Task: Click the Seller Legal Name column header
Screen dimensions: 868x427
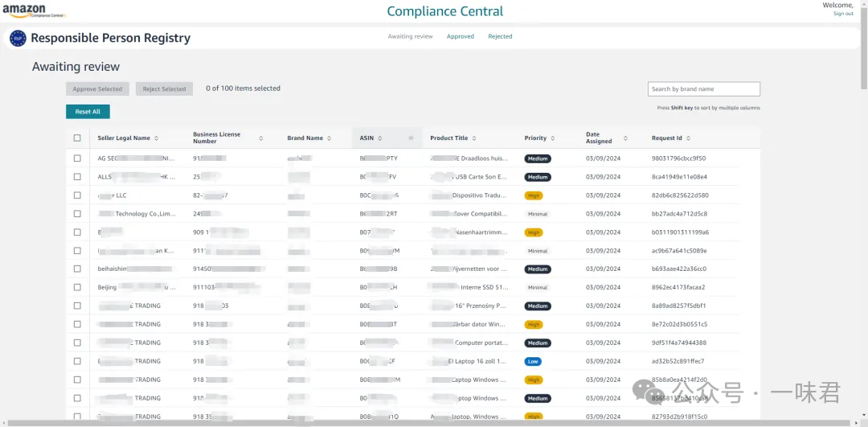Action: [124, 138]
